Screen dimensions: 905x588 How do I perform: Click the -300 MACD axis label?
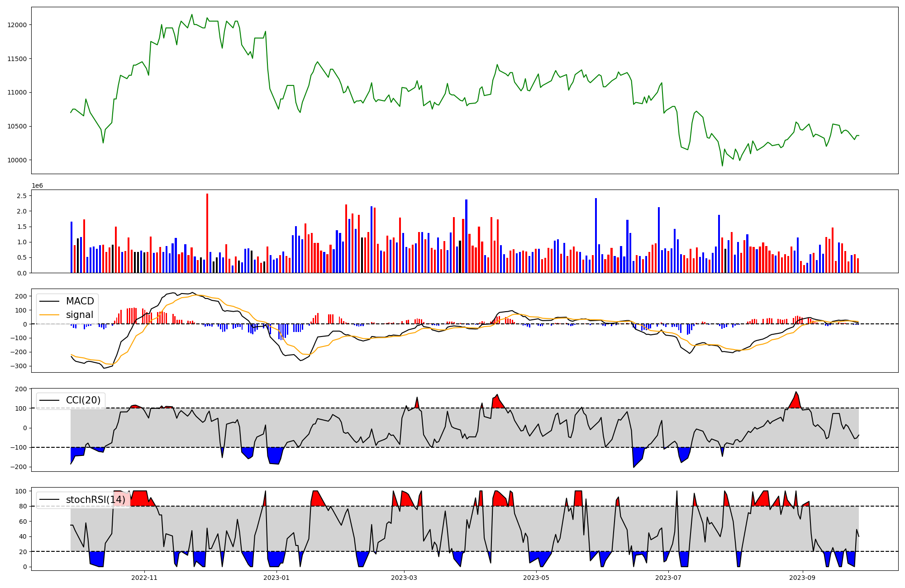[x=19, y=366]
